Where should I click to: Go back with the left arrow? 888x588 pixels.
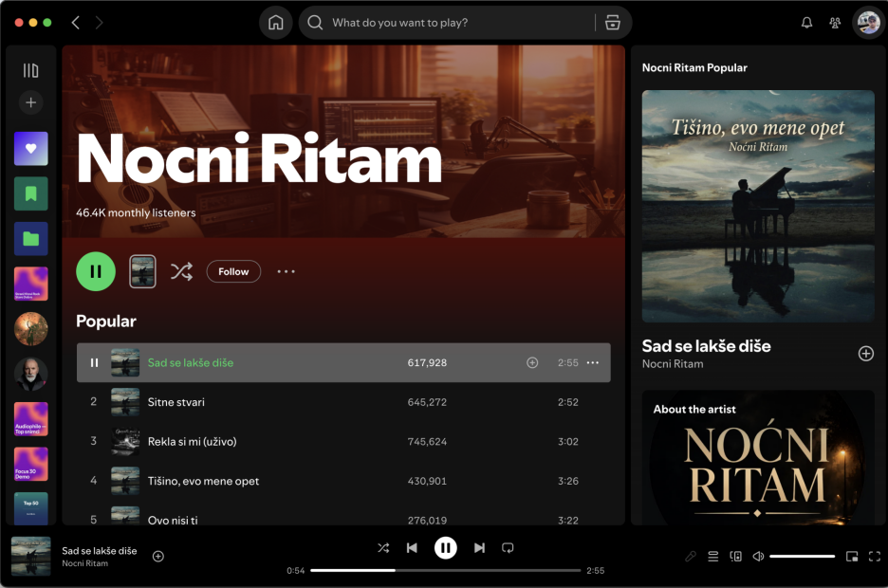[75, 23]
